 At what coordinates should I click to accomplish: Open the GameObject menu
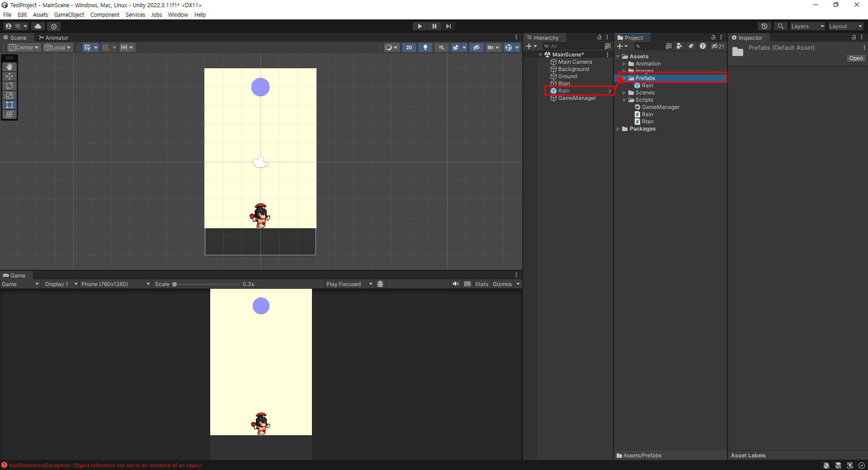(69, 14)
